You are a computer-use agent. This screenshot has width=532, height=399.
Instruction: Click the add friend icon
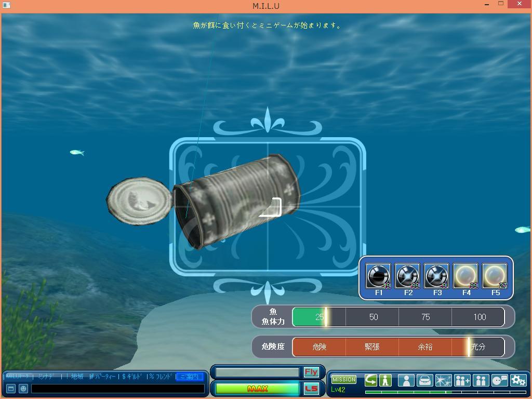pos(462,380)
